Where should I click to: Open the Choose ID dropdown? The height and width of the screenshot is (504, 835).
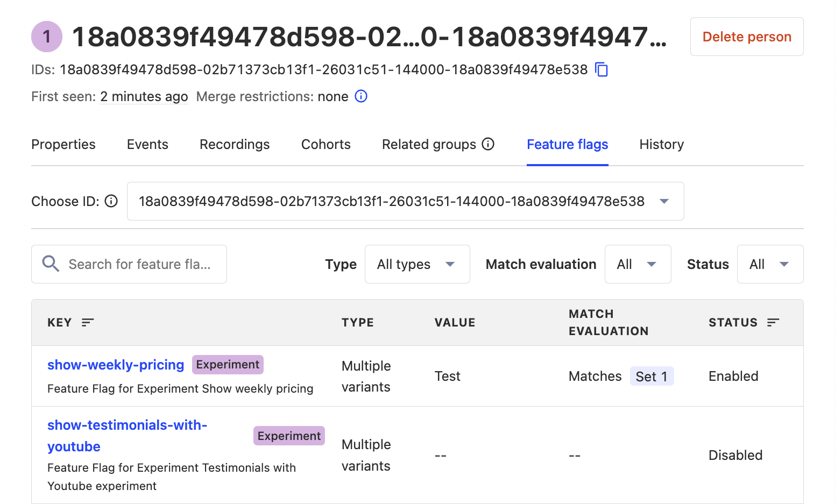[x=405, y=201]
